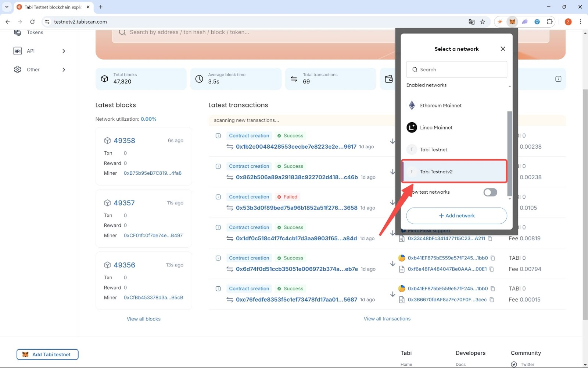Viewport: 588px width, 368px height.
Task: Open the Chrome three-dot menu
Action: click(x=581, y=22)
